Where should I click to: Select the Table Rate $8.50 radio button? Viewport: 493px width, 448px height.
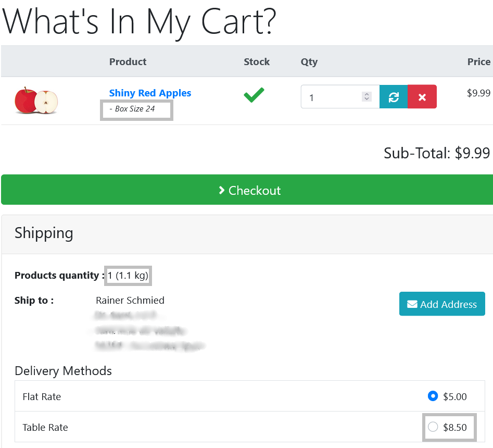433,427
